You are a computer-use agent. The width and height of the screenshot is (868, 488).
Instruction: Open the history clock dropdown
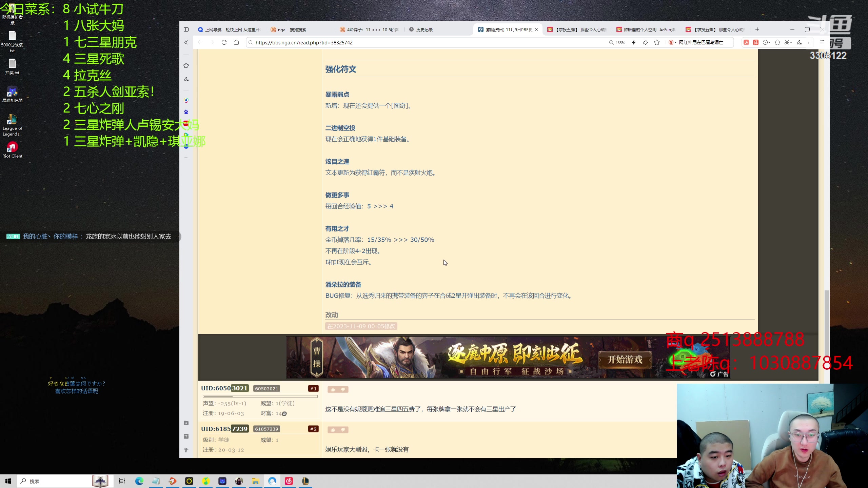[x=766, y=42]
